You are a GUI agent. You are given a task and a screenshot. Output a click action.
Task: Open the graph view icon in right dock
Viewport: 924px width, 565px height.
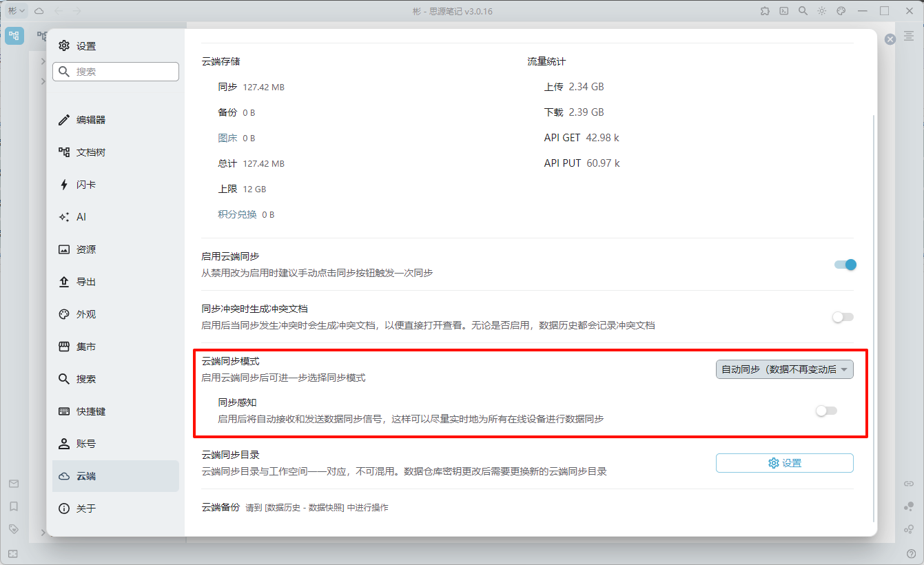[910, 506]
